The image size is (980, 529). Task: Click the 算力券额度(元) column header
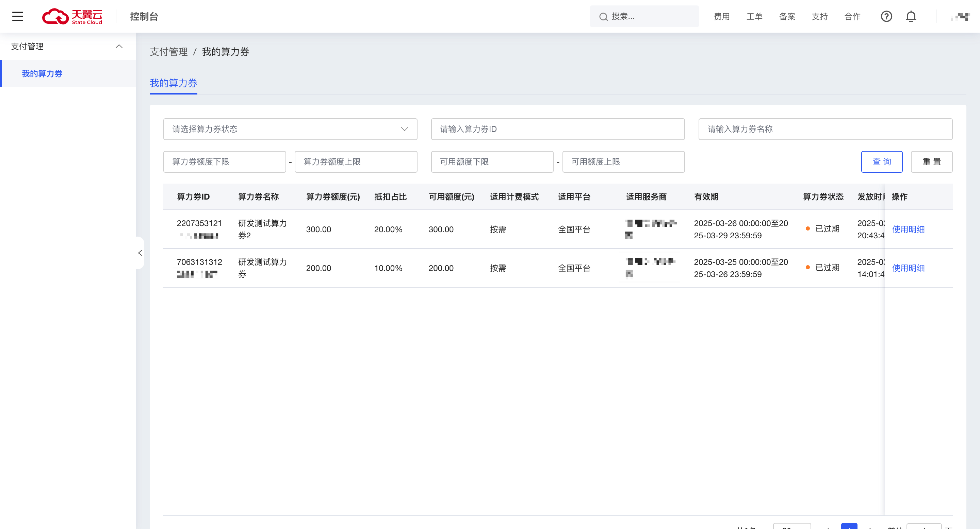coord(333,197)
